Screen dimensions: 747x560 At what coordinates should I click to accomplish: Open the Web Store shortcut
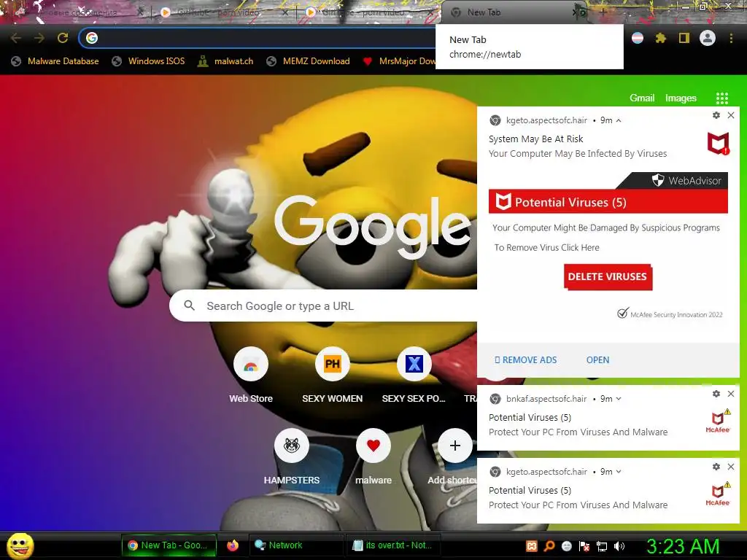[251, 376]
